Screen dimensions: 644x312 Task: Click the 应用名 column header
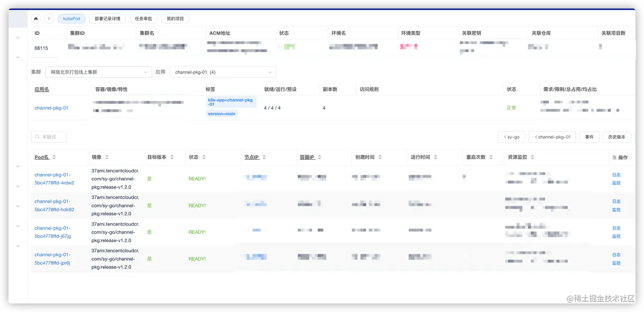(x=42, y=89)
